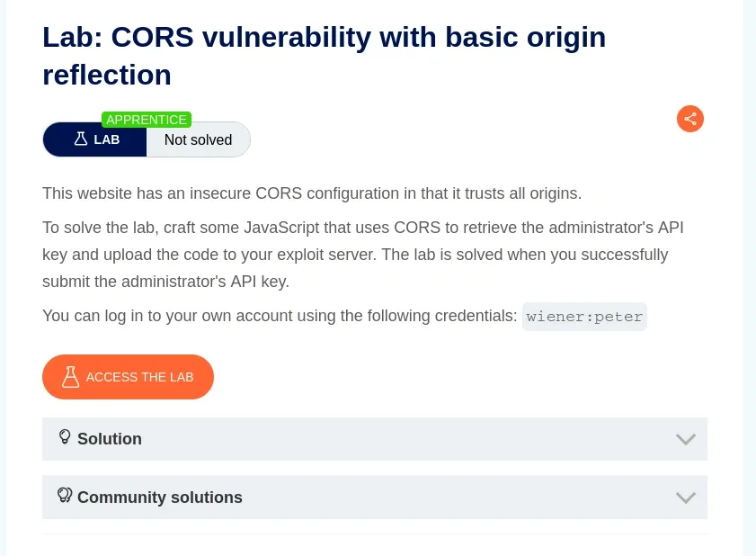Click the Not solved status label
Viewport: 756px width, 556px height.
click(198, 139)
